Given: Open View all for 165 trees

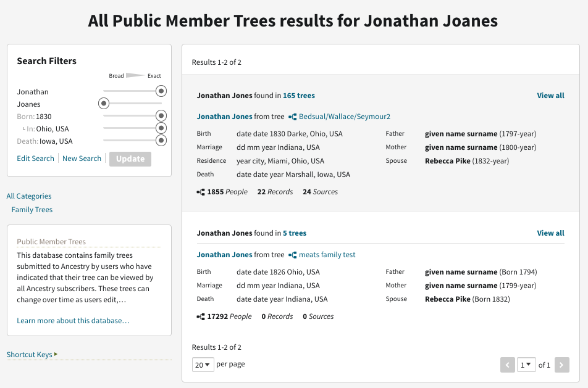Looking at the screenshot, I should point(550,96).
